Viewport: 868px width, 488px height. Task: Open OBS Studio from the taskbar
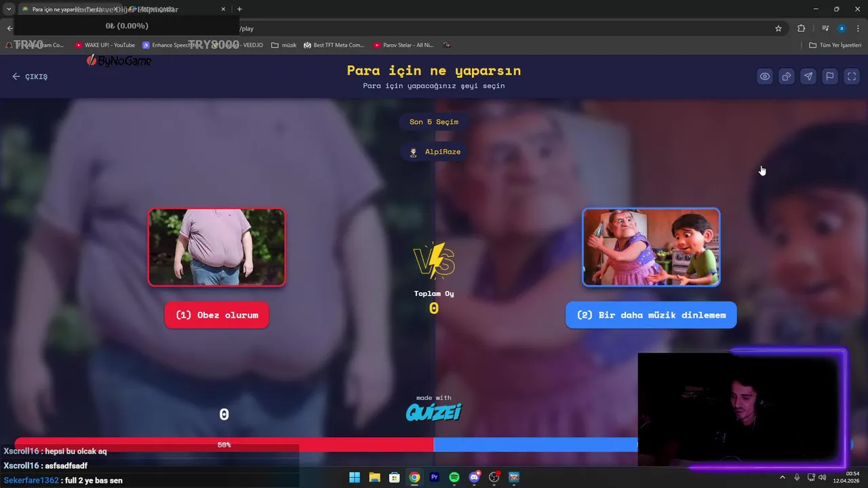click(494, 477)
